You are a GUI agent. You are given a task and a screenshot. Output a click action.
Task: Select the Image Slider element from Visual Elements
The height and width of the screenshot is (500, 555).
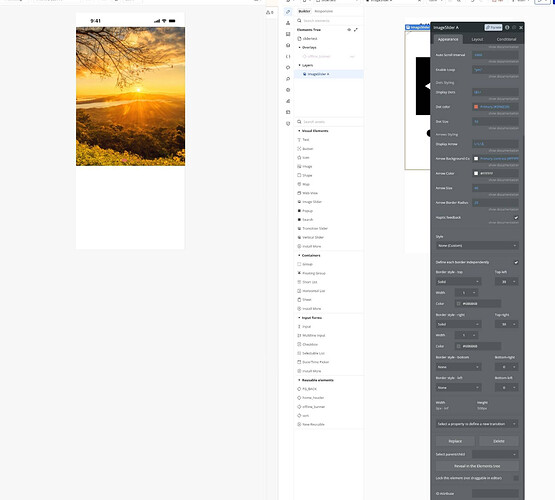coord(310,202)
